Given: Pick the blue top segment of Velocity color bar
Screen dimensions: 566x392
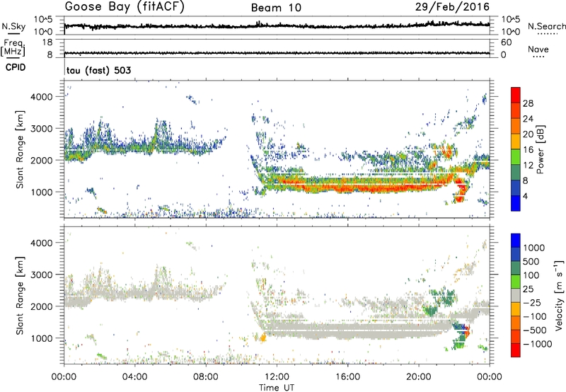Looking at the screenshot, I should click(x=516, y=241).
